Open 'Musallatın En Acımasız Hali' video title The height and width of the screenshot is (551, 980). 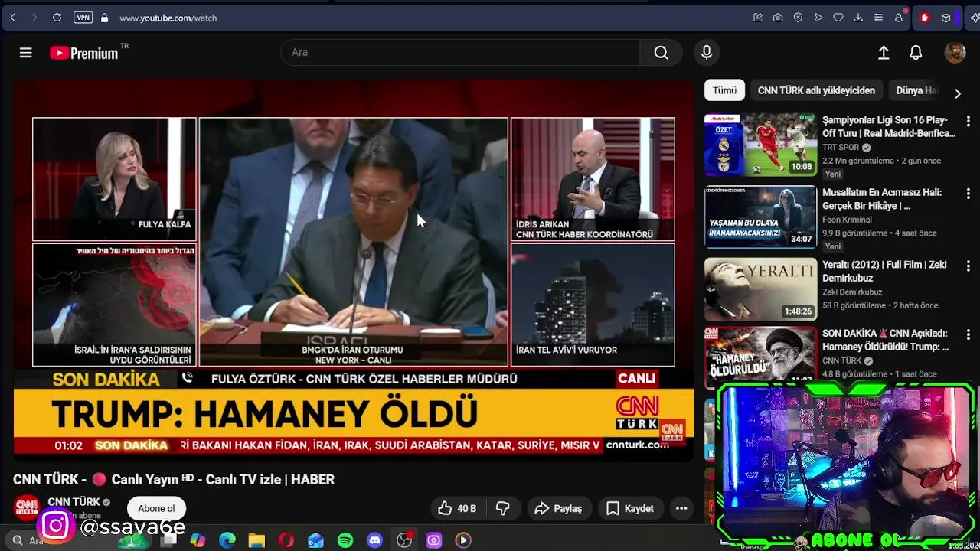(882, 199)
